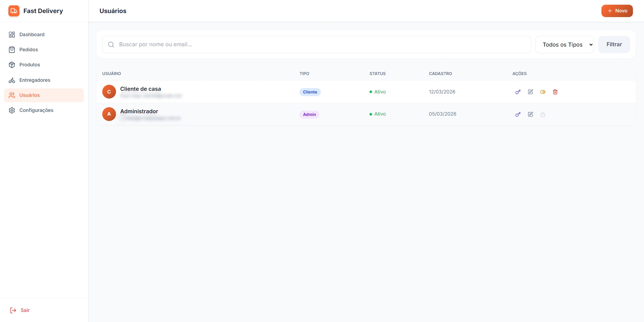
Task: Open the Produtos section
Action: (30, 65)
